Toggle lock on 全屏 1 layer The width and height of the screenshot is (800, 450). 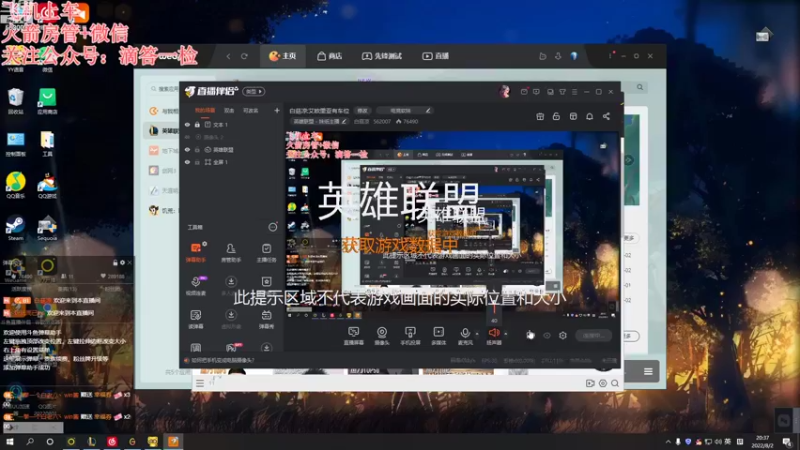click(197, 162)
